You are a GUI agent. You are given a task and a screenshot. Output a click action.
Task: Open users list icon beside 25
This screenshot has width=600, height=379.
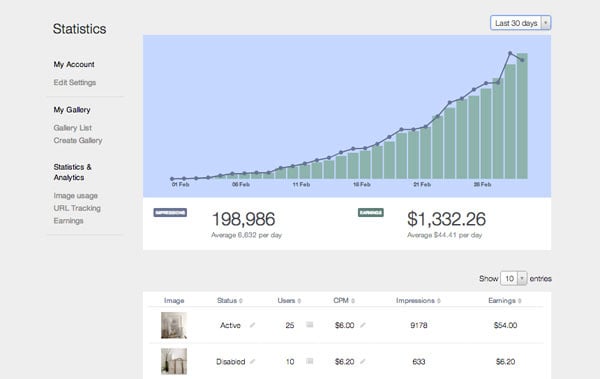coord(310,325)
